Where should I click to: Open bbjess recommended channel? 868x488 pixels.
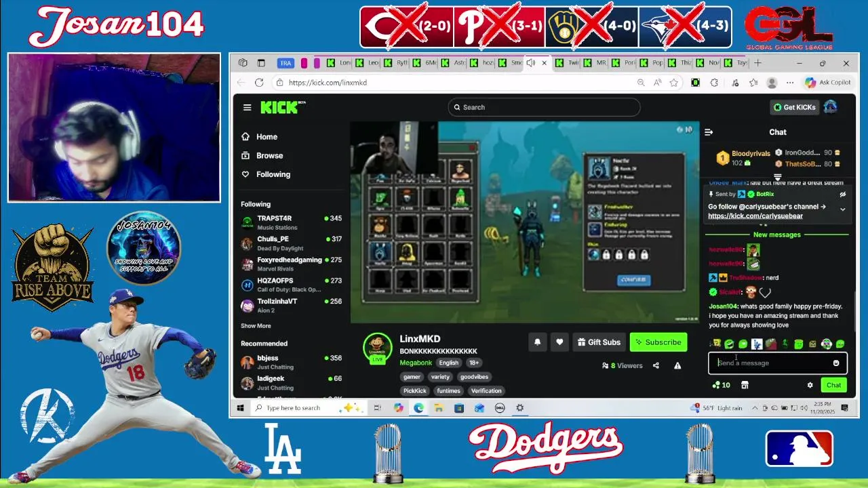pyautogui.click(x=291, y=362)
